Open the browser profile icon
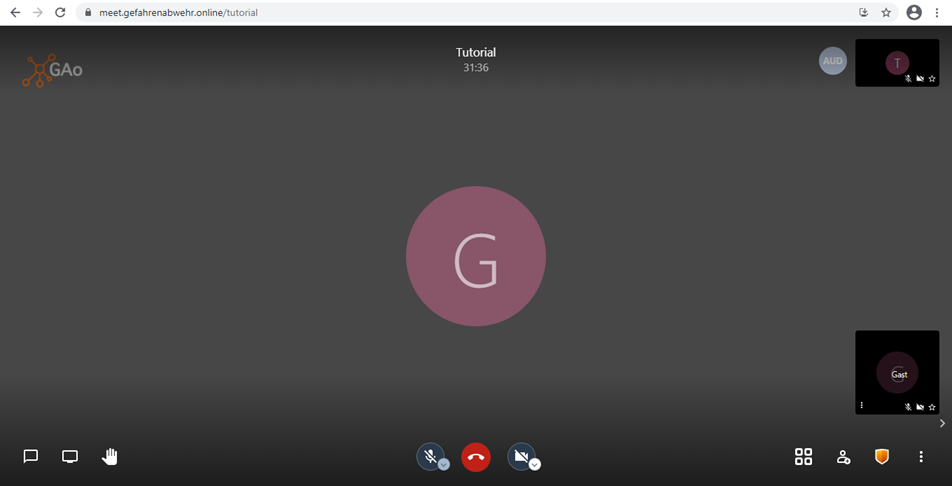 (x=914, y=12)
